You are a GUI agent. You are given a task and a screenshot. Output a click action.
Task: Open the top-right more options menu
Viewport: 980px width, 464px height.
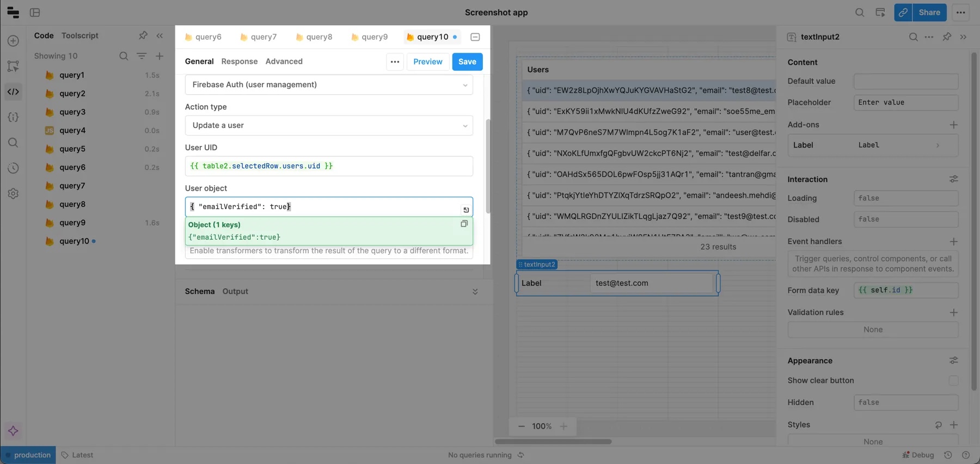coord(961,12)
